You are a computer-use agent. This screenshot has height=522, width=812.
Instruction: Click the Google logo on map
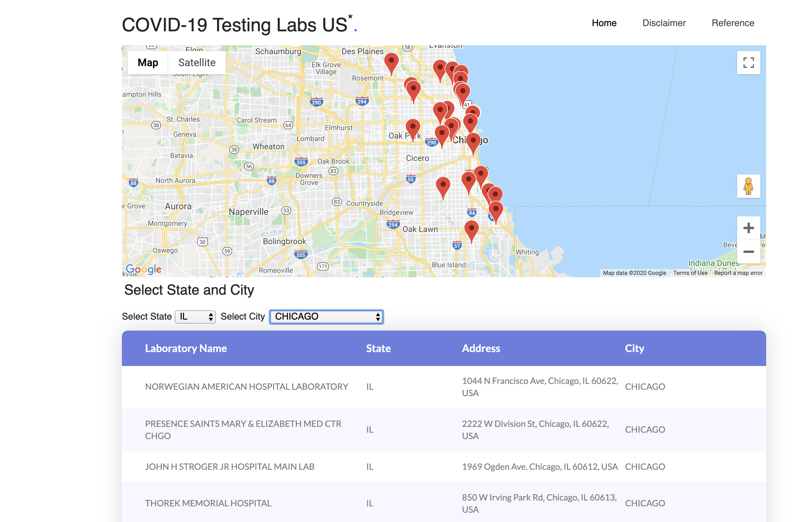(143, 269)
